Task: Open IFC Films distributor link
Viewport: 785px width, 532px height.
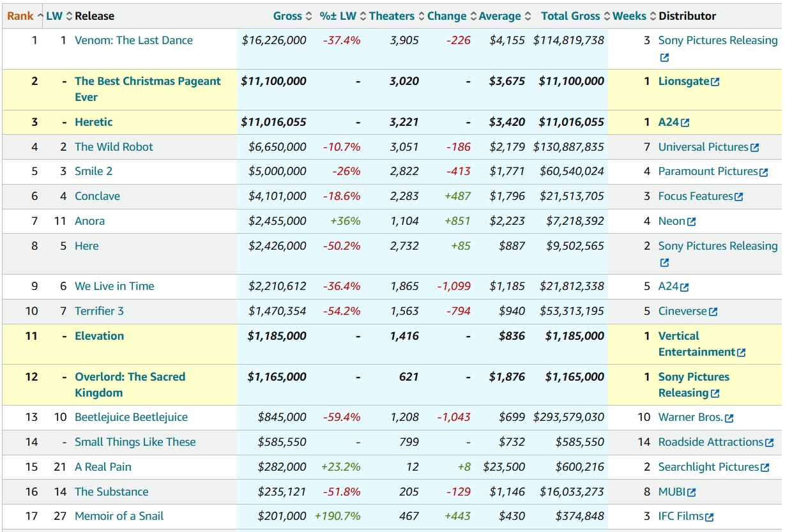Action: (x=681, y=516)
